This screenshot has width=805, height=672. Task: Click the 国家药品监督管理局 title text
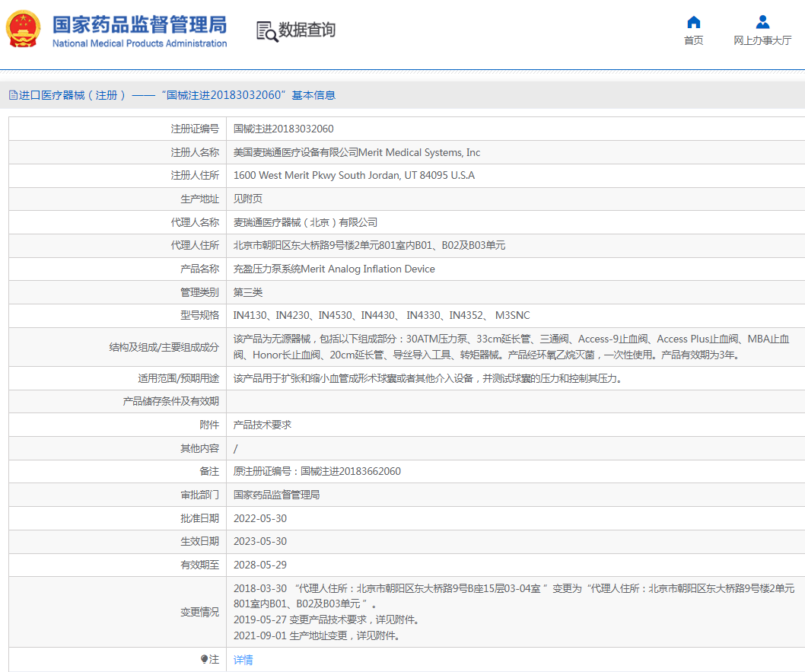pos(139,25)
